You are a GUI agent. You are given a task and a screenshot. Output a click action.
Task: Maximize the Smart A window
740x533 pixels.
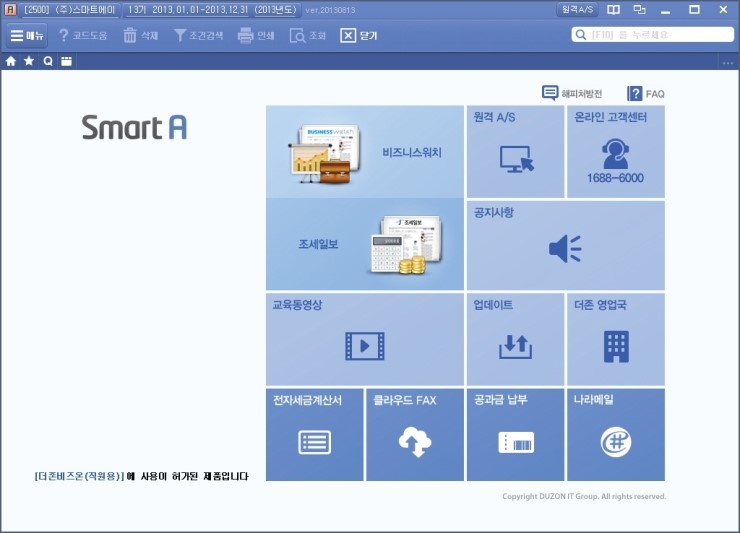pos(694,9)
